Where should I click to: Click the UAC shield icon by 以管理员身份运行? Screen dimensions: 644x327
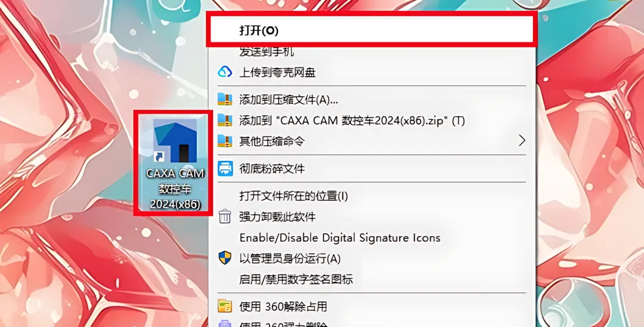point(225,258)
